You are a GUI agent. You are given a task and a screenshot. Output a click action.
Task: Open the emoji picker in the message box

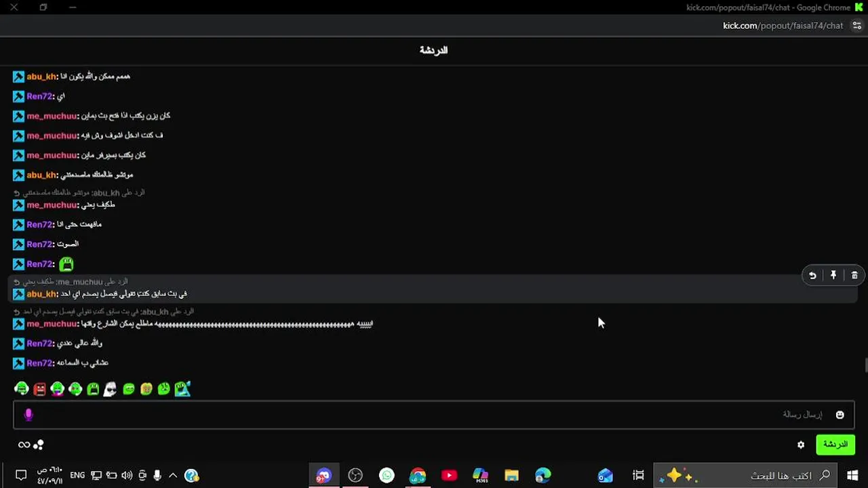tap(840, 415)
